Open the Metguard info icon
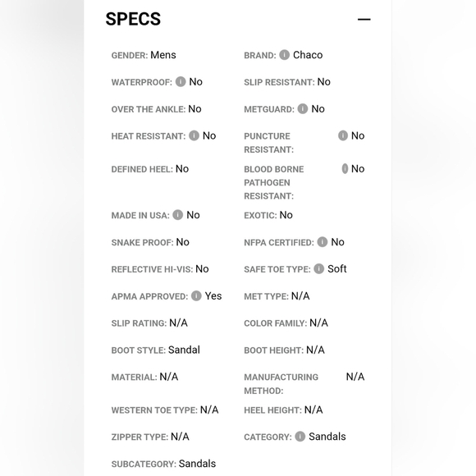Screen dimensions: 476x476 (x=303, y=108)
